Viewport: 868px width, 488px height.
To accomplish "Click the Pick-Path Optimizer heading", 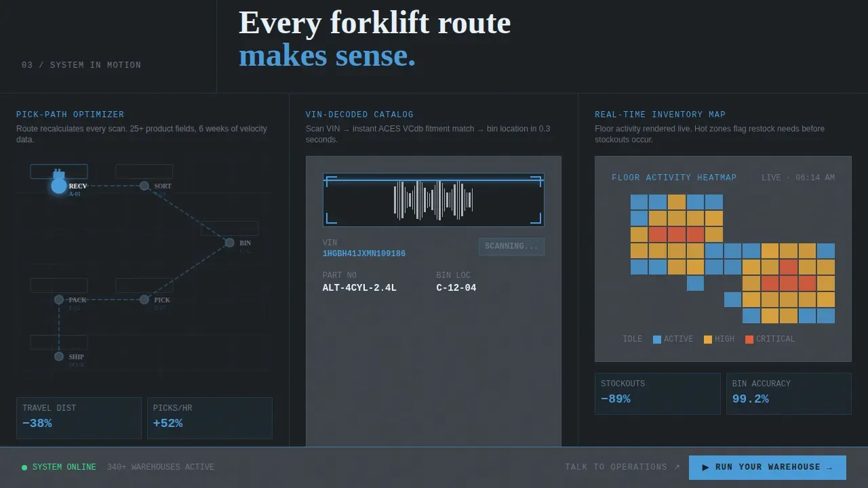I will (x=71, y=115).
